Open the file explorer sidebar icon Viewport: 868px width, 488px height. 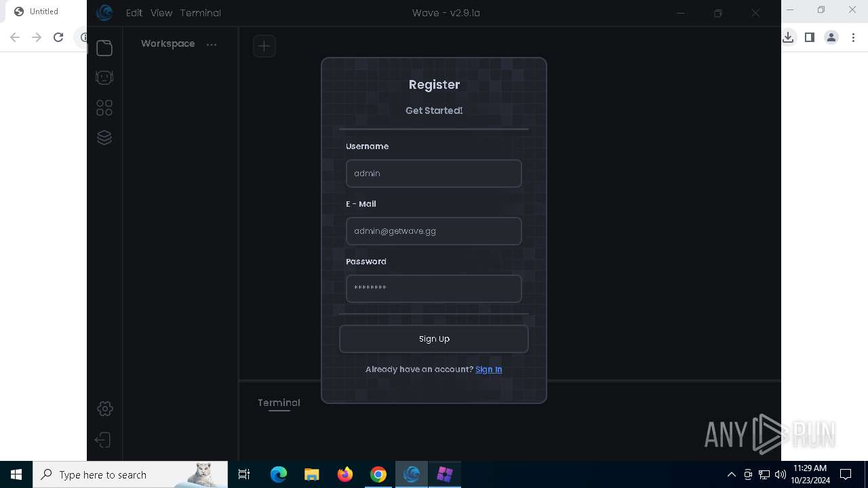click(x=104, y=48)
